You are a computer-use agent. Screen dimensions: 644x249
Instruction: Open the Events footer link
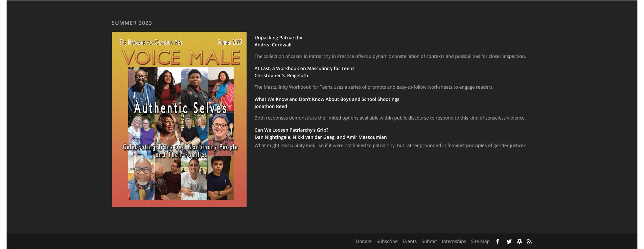pos(409,241)
